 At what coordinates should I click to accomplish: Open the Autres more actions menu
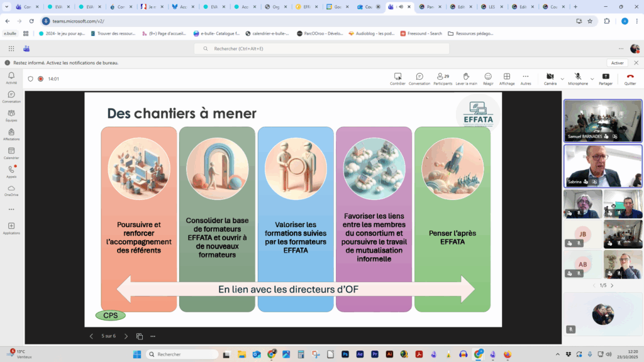pyautogui.click(x=526, y=77)
